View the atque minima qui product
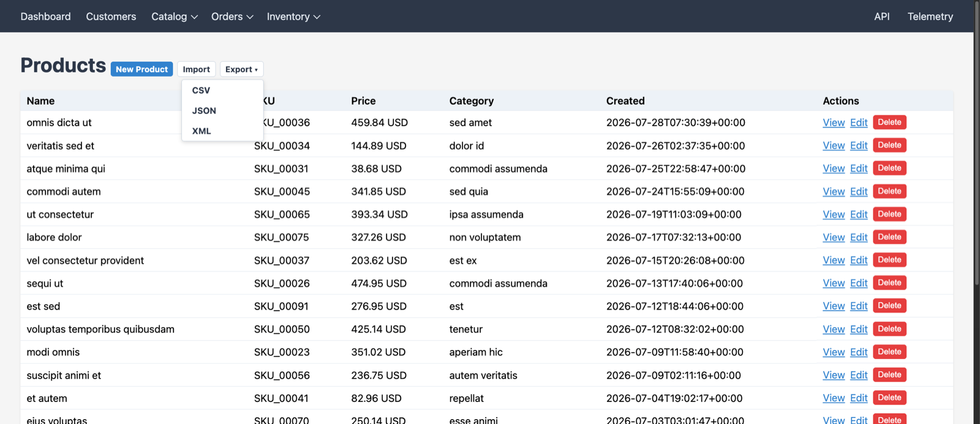980x424 pixels. coord(834,168)
